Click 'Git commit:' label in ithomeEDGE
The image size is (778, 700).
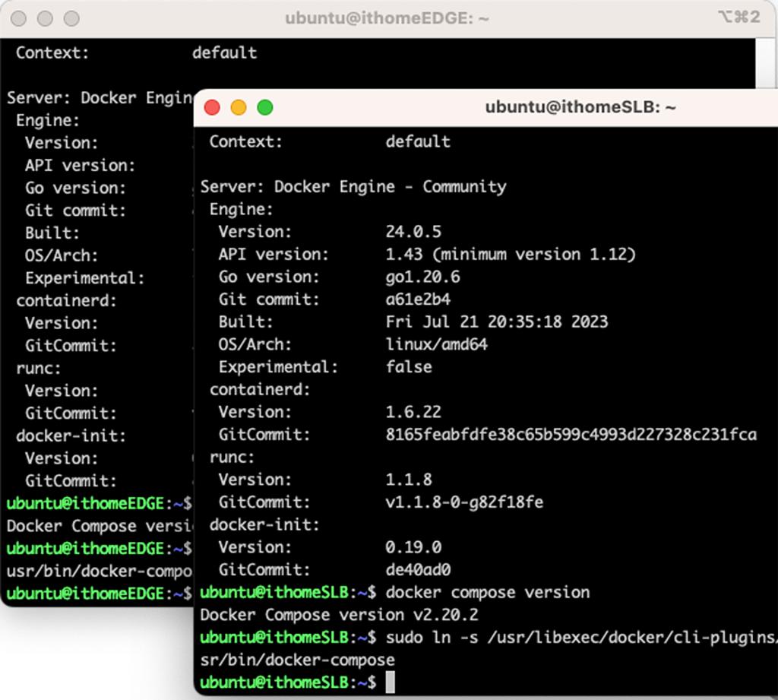coord(75,211)
